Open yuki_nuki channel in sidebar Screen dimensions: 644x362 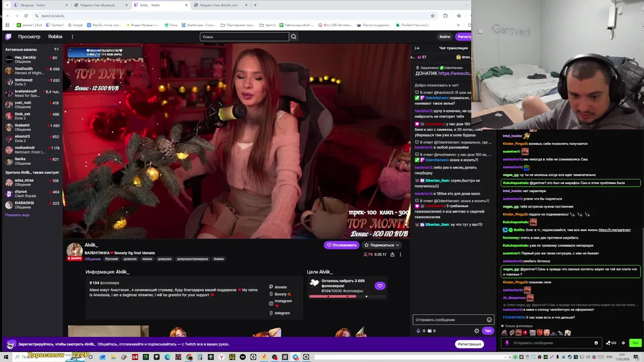[x=32, y=105]
